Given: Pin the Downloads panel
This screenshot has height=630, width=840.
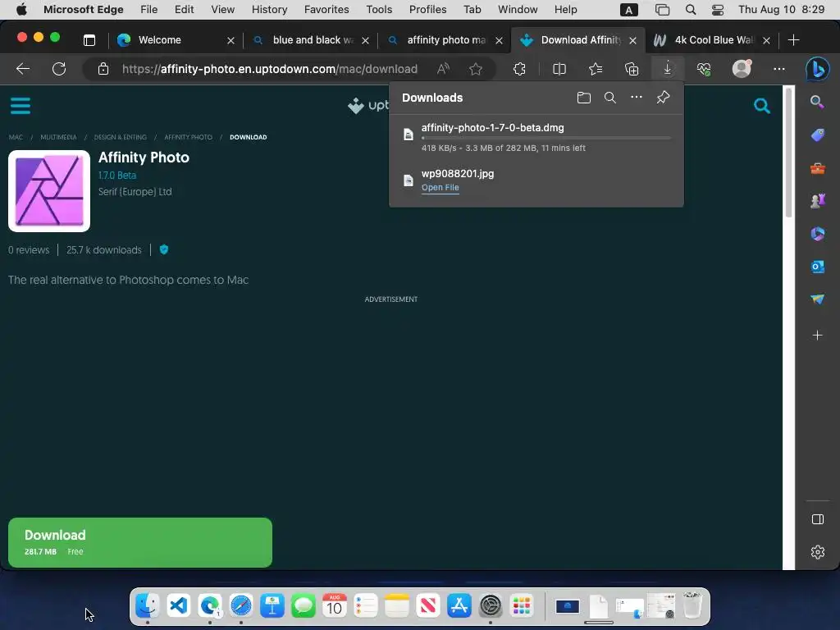Looking at the screenshot, I should (x=663, y=97).
